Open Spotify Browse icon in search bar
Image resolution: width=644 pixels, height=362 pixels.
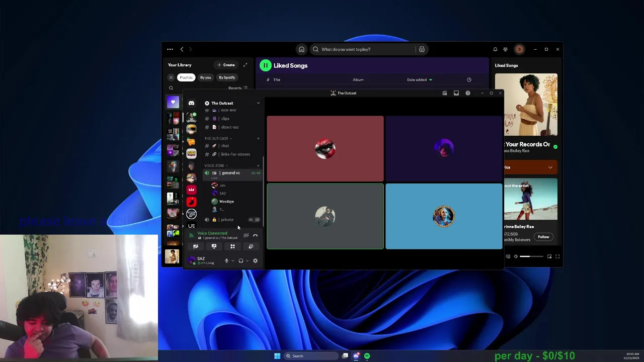[x=422, y=49]
